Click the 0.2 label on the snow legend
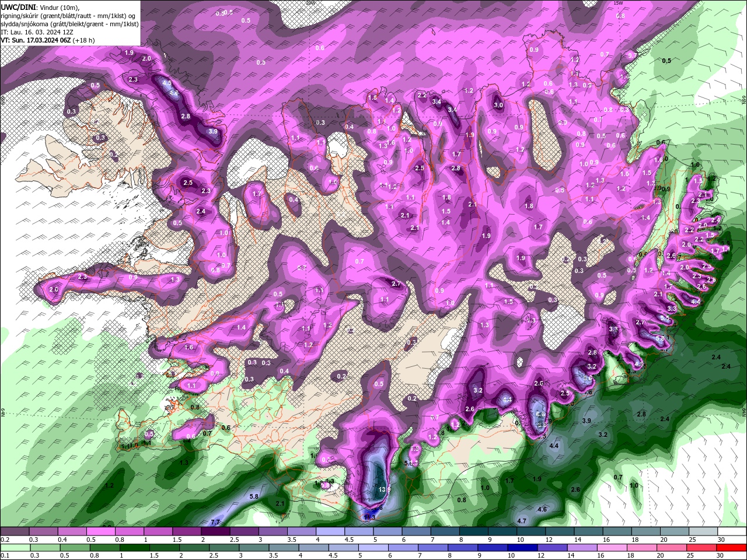Screen dimensions: 747x560 click(5, 540)
